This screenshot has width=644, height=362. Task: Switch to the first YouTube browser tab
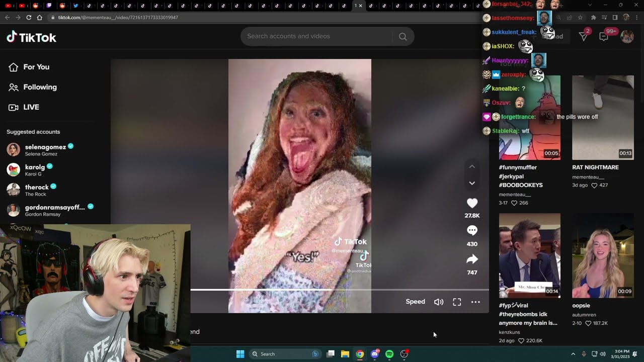click(8, 6)
